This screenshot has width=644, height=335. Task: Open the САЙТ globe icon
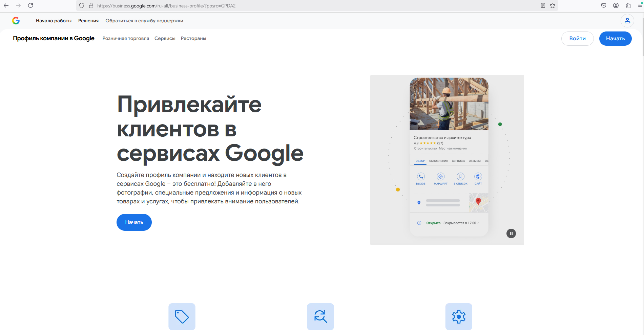(x=478, y=177)
